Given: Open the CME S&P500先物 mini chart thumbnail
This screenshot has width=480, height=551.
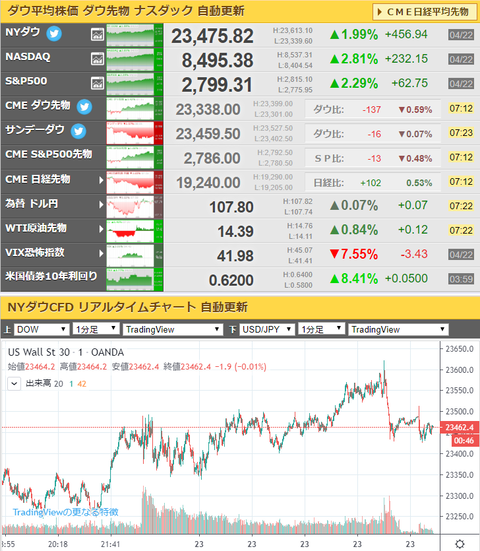Looking at the screenshot, I should [135, 157].
